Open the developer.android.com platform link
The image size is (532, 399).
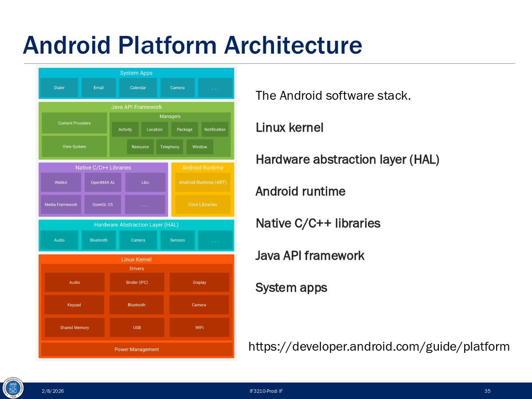[x=379, y=347]
